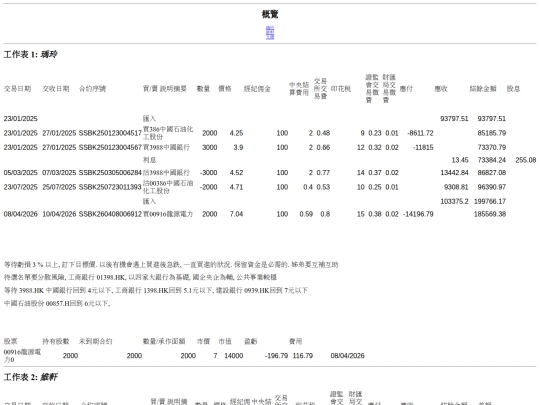Select contract number SSBK250123004517
Screen dimensions: 540x405
[x=110, y=133]
